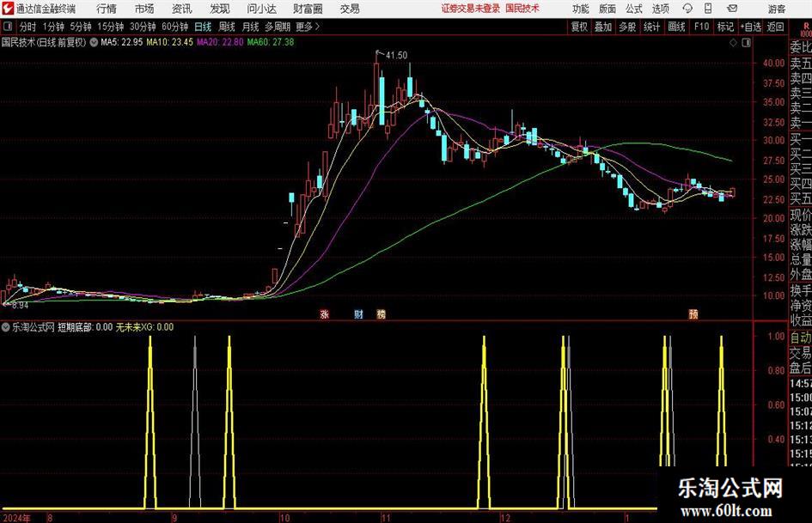Click the MA20: 22.80 value
812x523 pixels.
pyautogui.click(x=220, y=42)
